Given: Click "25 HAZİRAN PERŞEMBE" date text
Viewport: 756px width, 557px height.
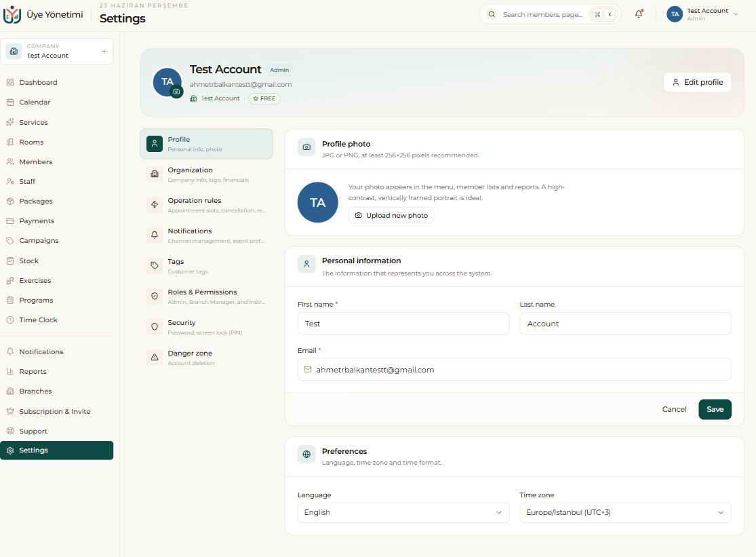Looking at the screenshot, I should [x=144, y=6].
